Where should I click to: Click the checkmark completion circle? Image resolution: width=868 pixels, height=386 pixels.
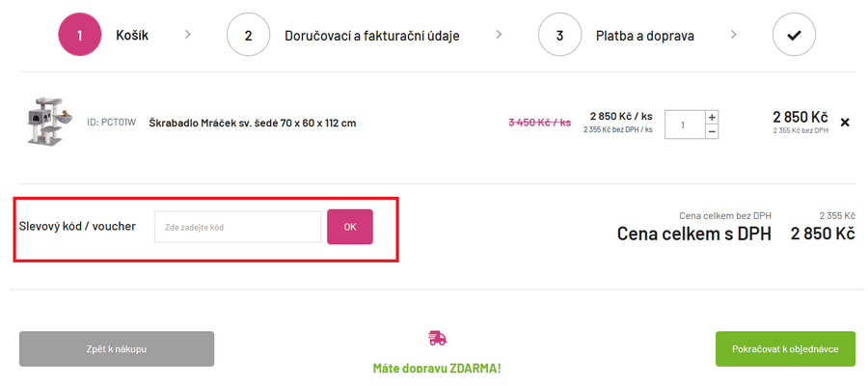point(794,36)
